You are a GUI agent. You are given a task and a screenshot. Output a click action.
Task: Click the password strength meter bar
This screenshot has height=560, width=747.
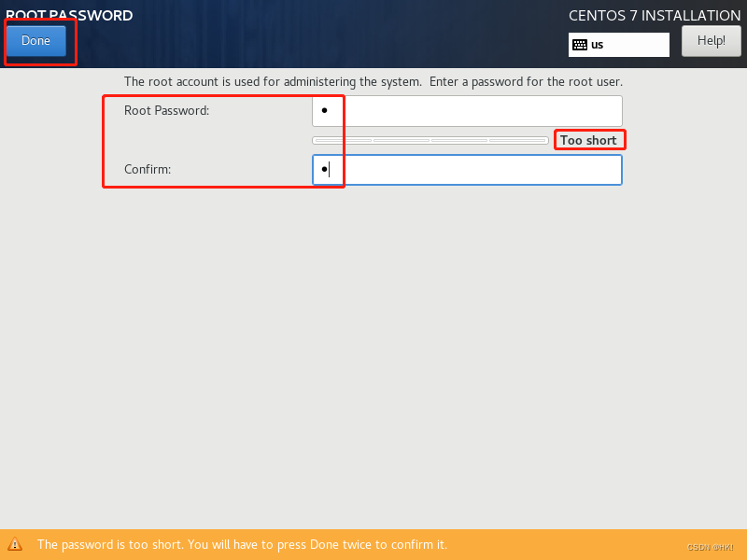click(x=430, y=141)
